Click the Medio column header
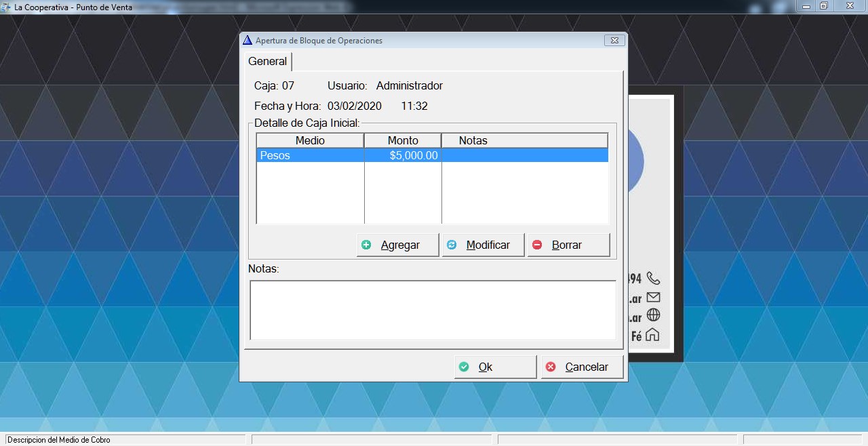The width and height of the screenshot is (868, 446). point(310,140)
